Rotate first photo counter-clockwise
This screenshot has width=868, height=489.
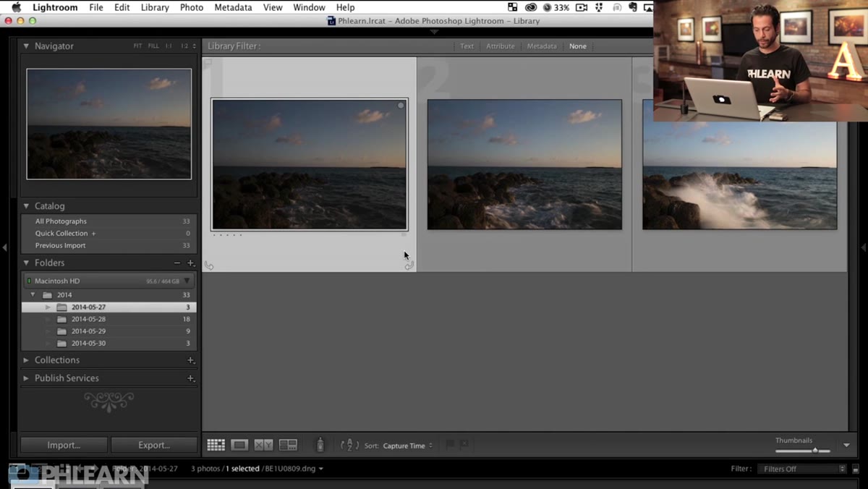pos(209,265)
